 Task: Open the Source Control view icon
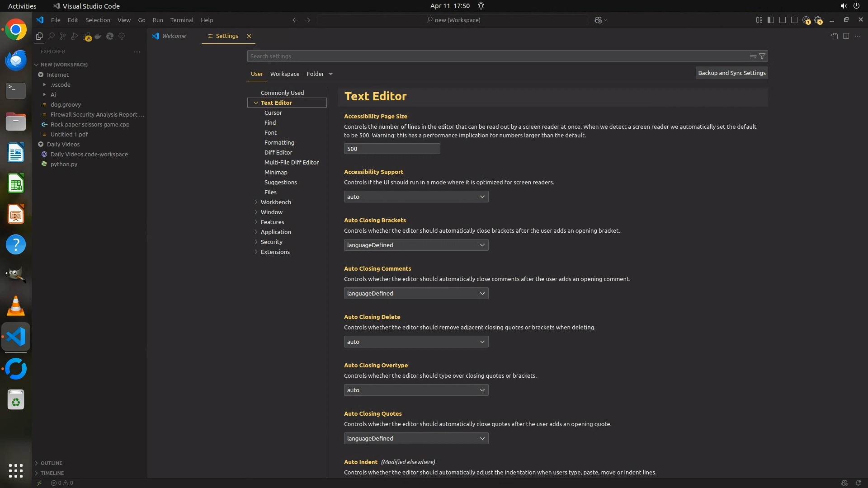(x=63, y=36)
